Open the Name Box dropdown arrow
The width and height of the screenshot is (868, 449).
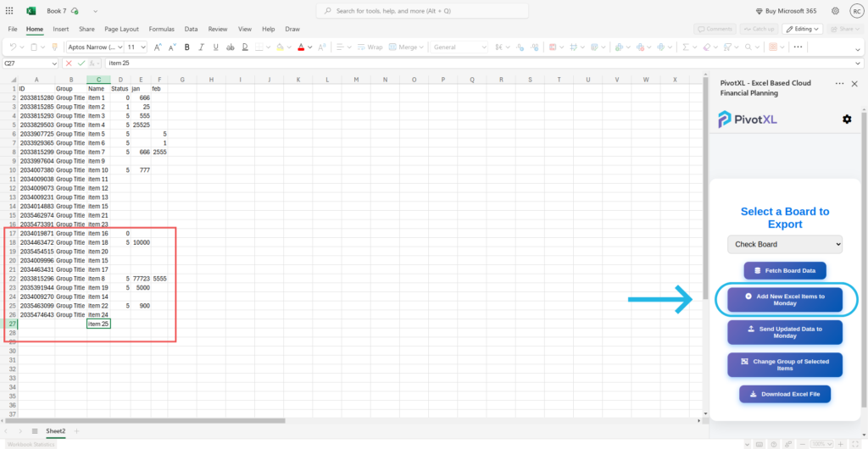tap(53, 64)
